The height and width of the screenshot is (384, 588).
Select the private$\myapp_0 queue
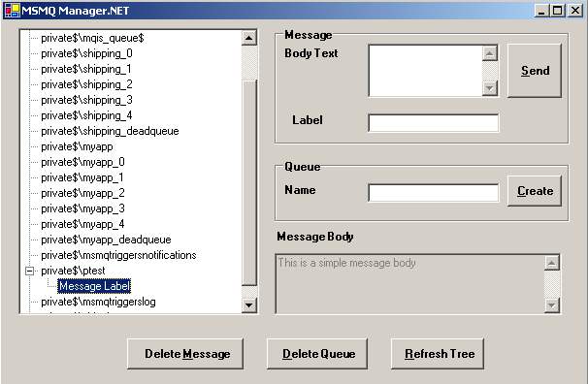pyautogui.click(x=82, y=162)
